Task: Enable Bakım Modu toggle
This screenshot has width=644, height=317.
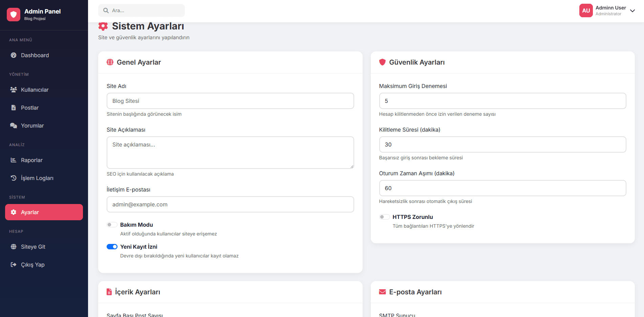Action: pyautogui.click(x=112, y=224)
